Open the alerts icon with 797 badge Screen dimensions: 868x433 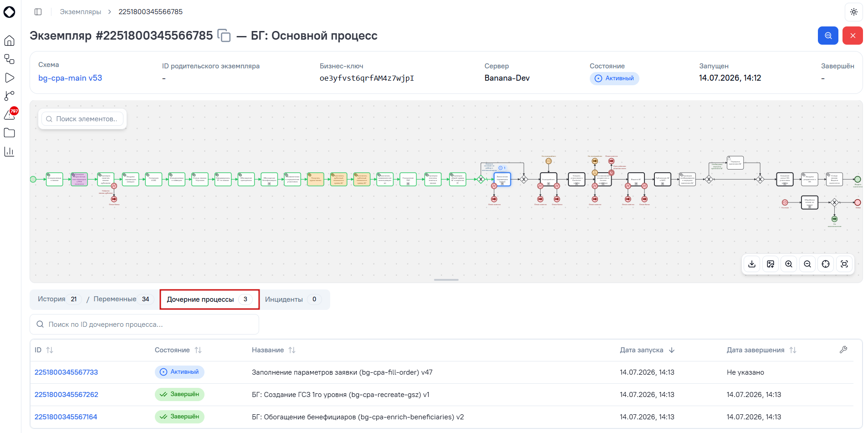click(10, 114)
